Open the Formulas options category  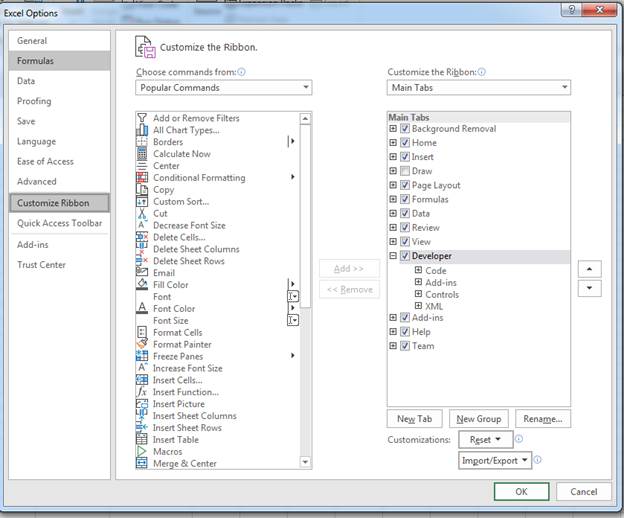click(x=59, y=60)
